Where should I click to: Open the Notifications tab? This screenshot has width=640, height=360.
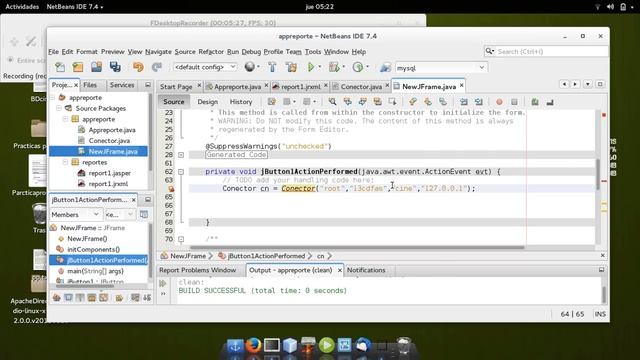click(366, 270)
